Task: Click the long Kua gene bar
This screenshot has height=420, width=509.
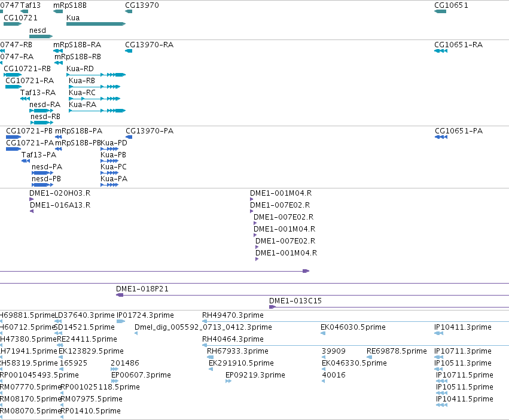Action: 96,24
